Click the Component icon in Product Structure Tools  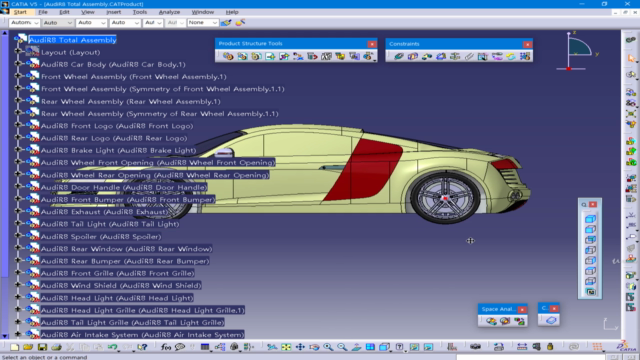[x=228, y=56]
